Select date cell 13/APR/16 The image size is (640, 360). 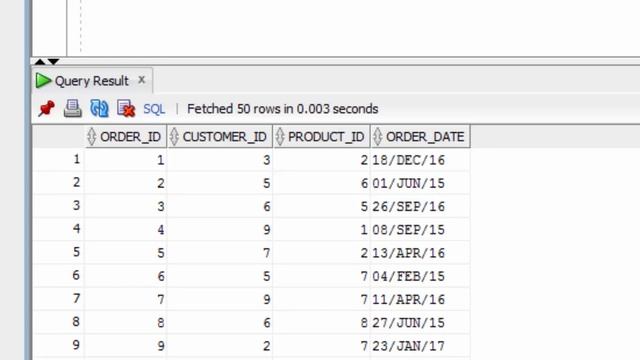[x=420, y=253]
